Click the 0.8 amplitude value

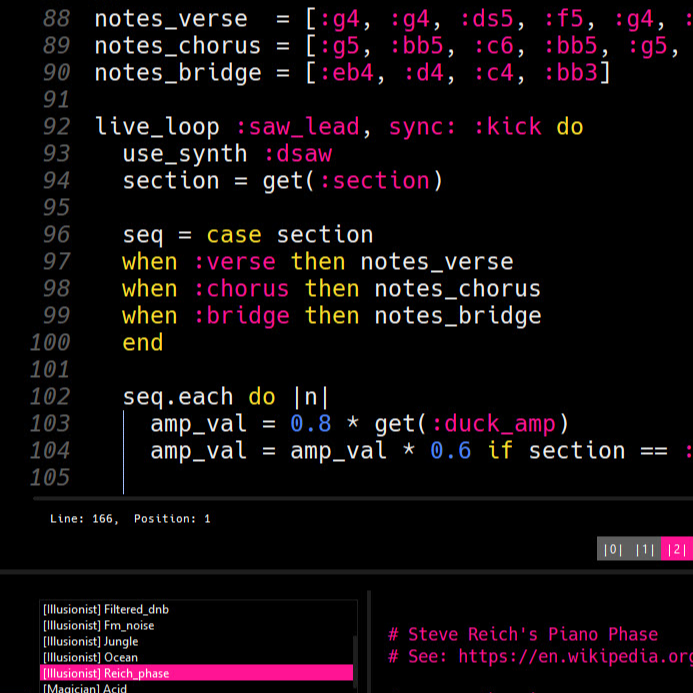coord(310,423)
